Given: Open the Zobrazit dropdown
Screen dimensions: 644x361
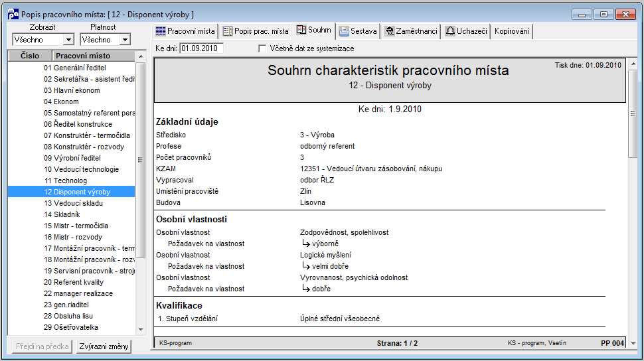Looking at the screenshot, I should 68,40.
